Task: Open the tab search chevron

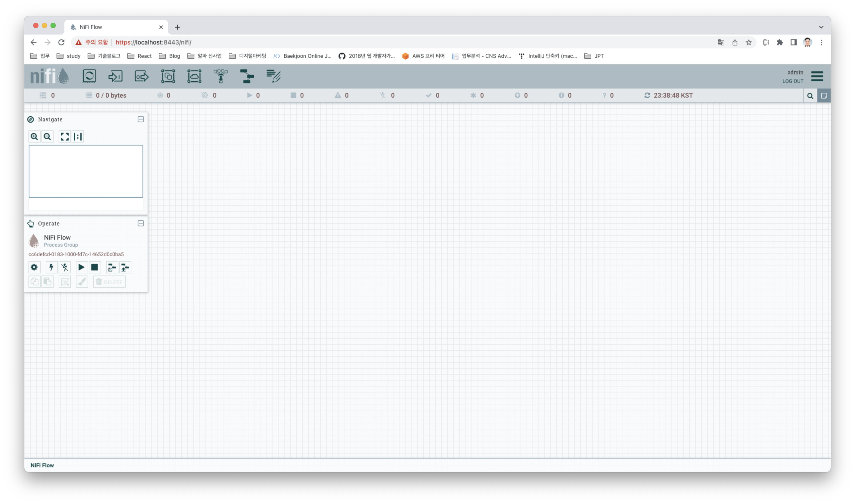Action: pyautogui.click(x=821, y=27)
